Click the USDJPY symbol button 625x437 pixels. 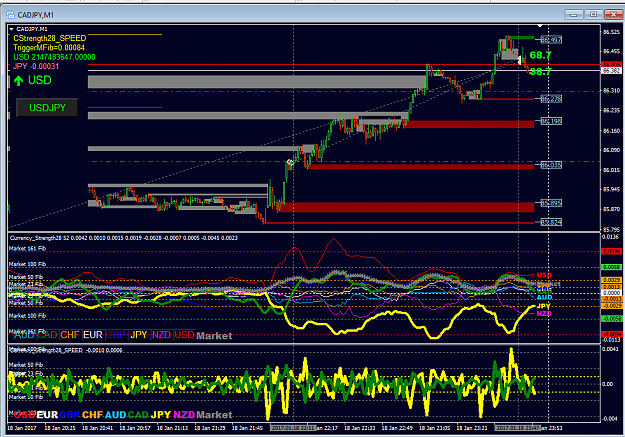point(47,108)
